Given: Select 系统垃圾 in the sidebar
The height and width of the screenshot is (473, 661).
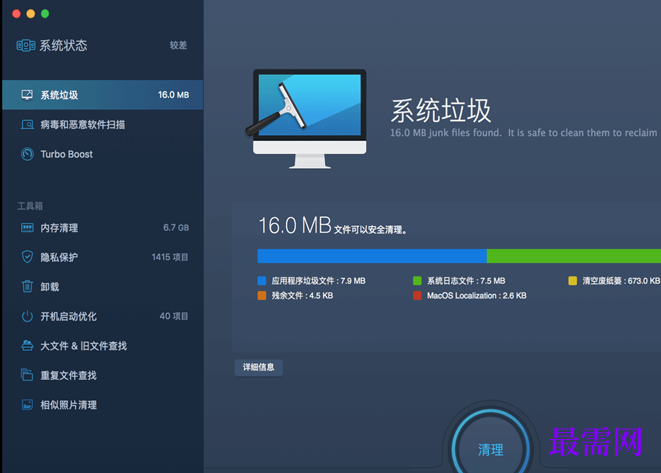Looking at the screenshot, I should [102, 95].
